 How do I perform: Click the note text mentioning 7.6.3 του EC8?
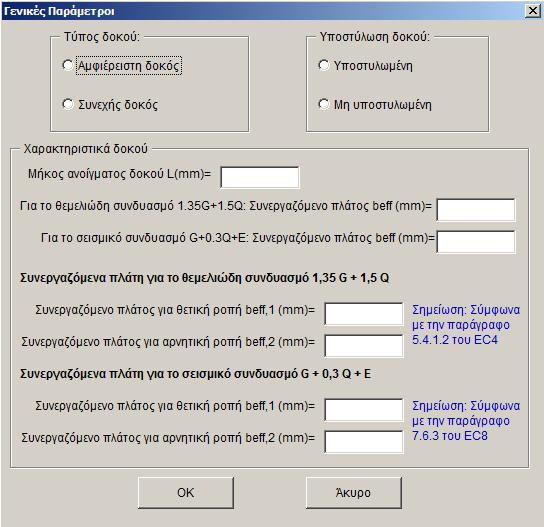pyautogui.click(x=466, y=420)
